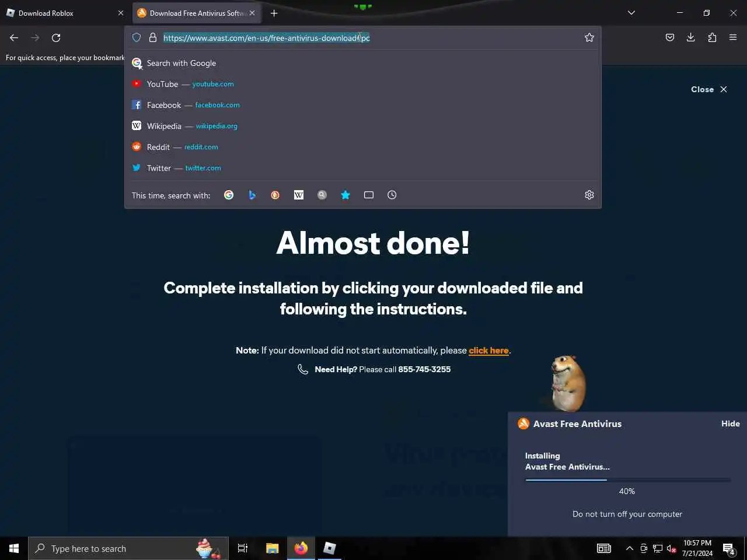Show hidden system tray icons
747x560 pixels.
tap(630, 548)
